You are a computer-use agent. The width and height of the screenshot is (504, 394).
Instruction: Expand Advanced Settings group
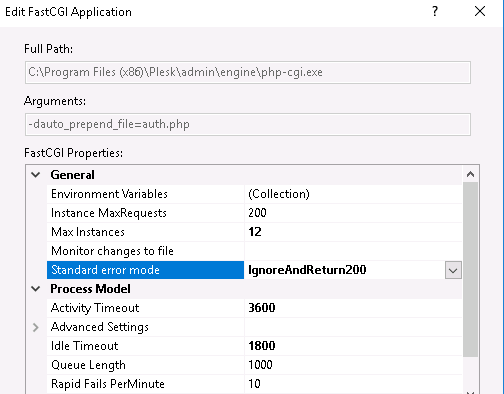(36, 327)
